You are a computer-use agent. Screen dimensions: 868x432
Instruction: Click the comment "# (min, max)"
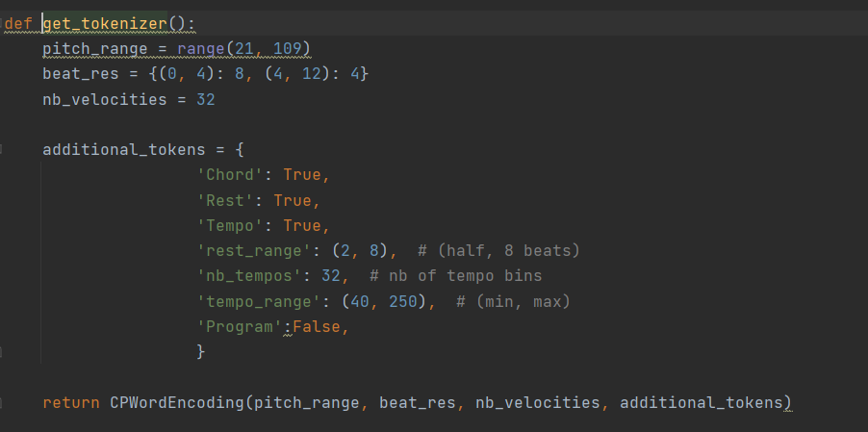tap(513, 302)
